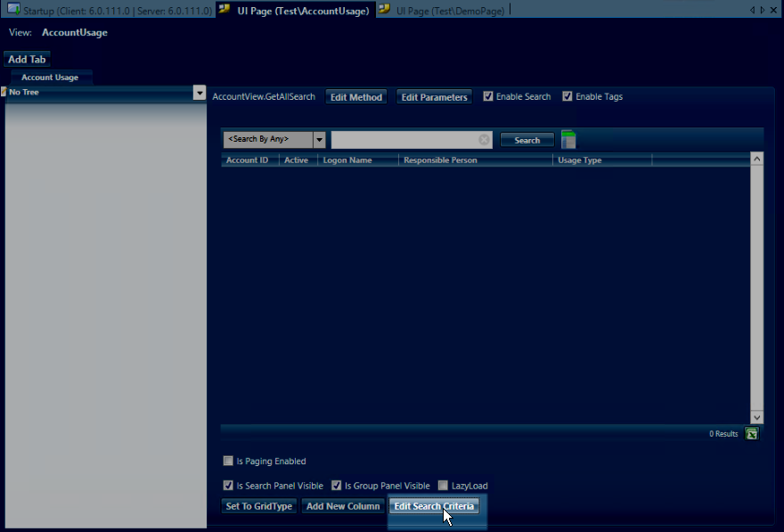Image resolution: width=784 pixels, height=532 pixels.
Task: Click the green table icon beside Search button
Action: pos(568,139)
